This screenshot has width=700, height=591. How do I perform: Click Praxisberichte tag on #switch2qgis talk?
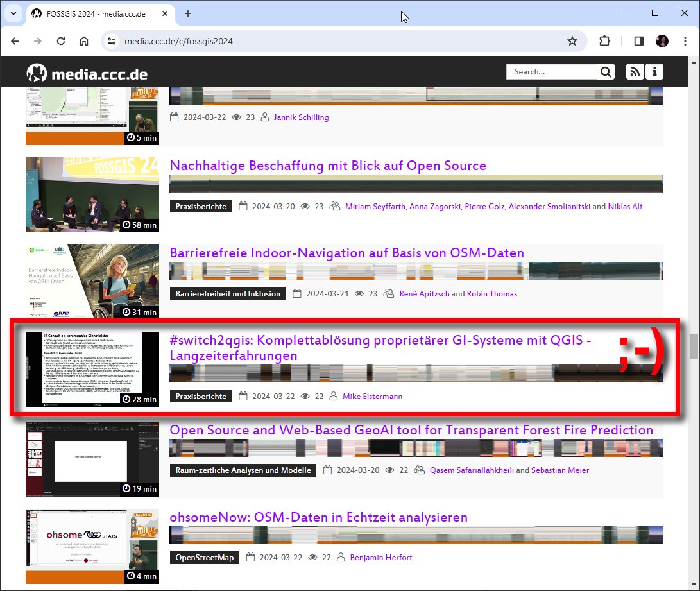coord(201,397)
